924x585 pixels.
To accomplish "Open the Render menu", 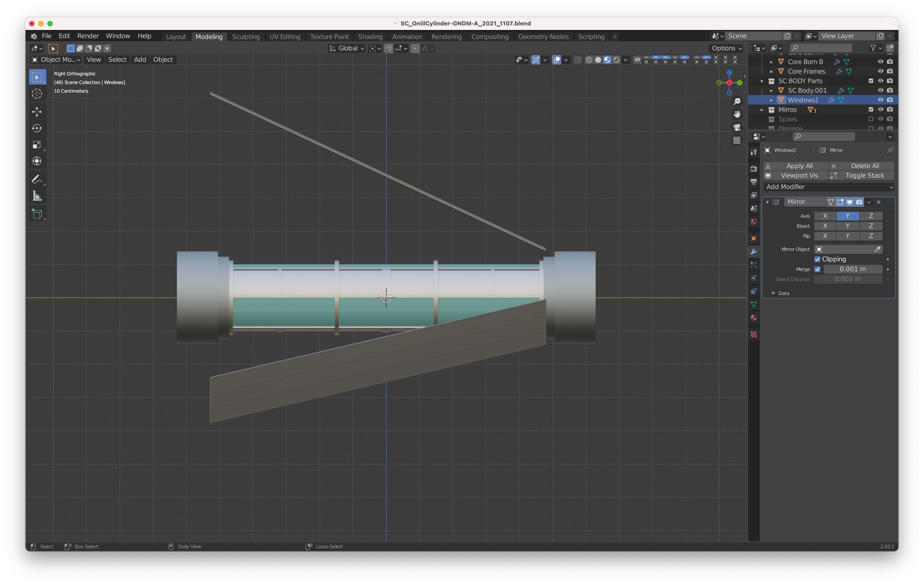I will [88, 36].
